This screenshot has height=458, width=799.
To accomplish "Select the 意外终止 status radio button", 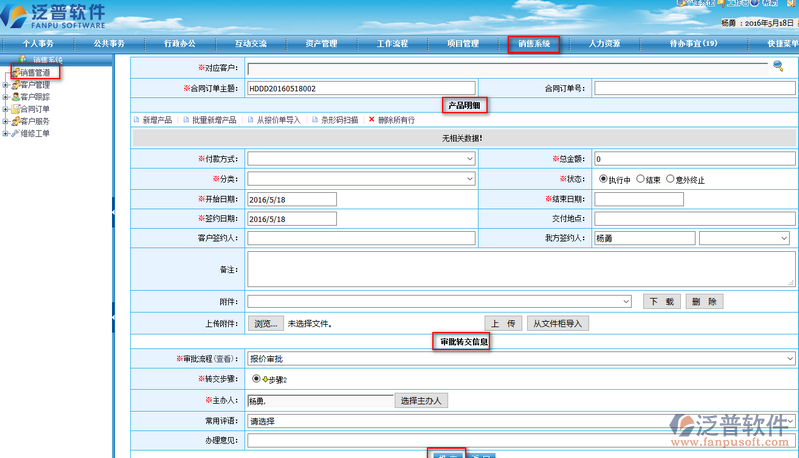I will [x=671, y=179].
